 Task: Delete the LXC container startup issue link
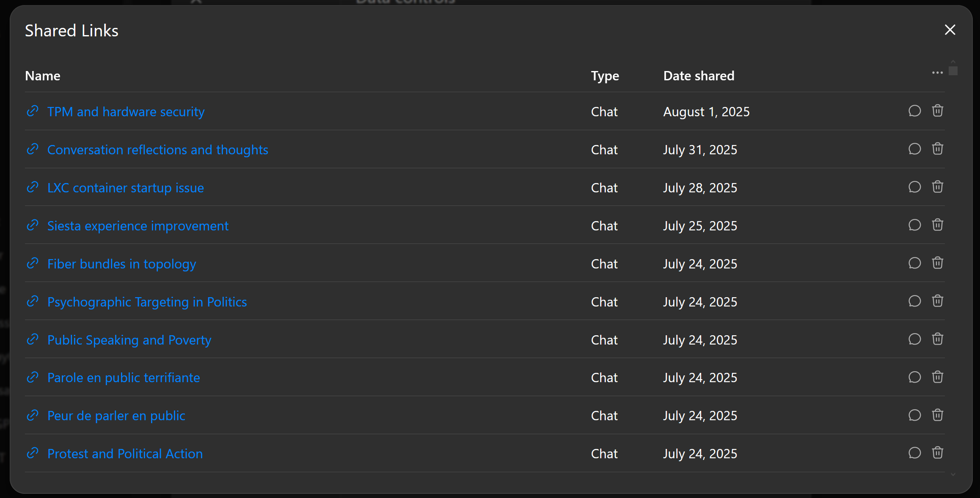point(937,187)
